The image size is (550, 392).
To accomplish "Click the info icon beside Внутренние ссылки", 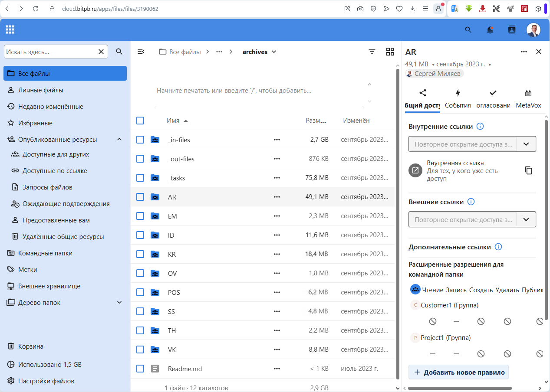I will click(x=480, y=127).
